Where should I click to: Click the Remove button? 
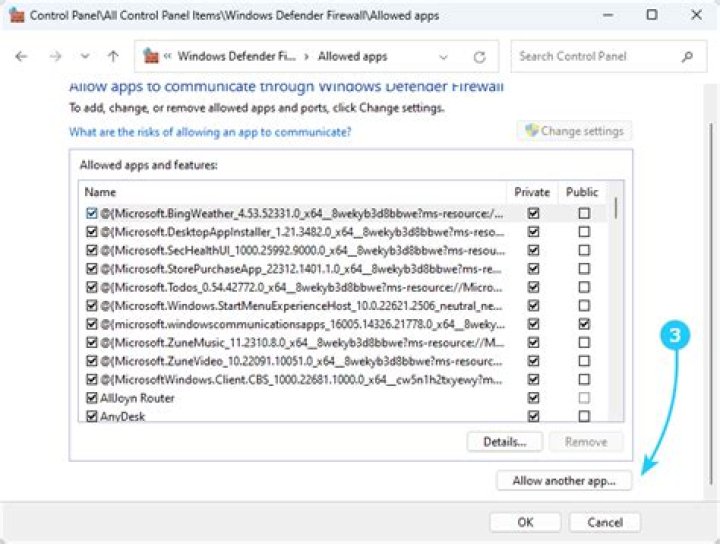pos(586,442)
